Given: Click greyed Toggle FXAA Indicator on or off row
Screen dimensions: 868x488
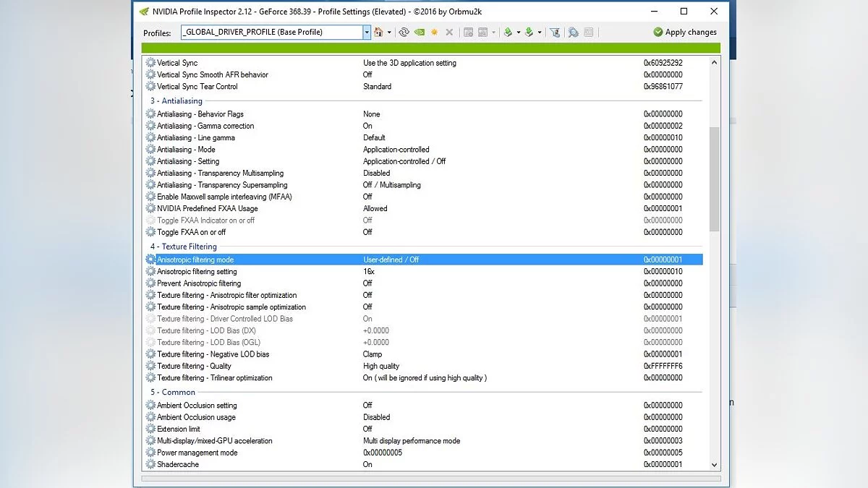Looking at the screenshot, I should [423, 221].
